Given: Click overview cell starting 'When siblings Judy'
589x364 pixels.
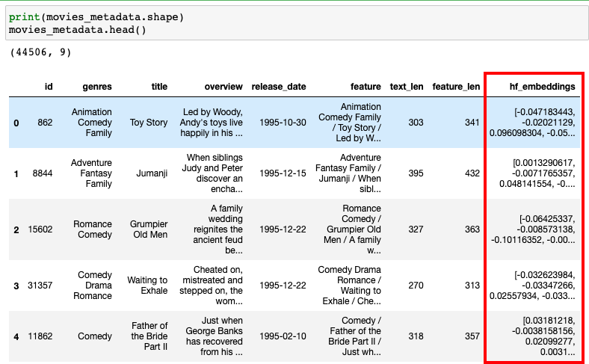Looking at the screenshot, I should [212, 173].
